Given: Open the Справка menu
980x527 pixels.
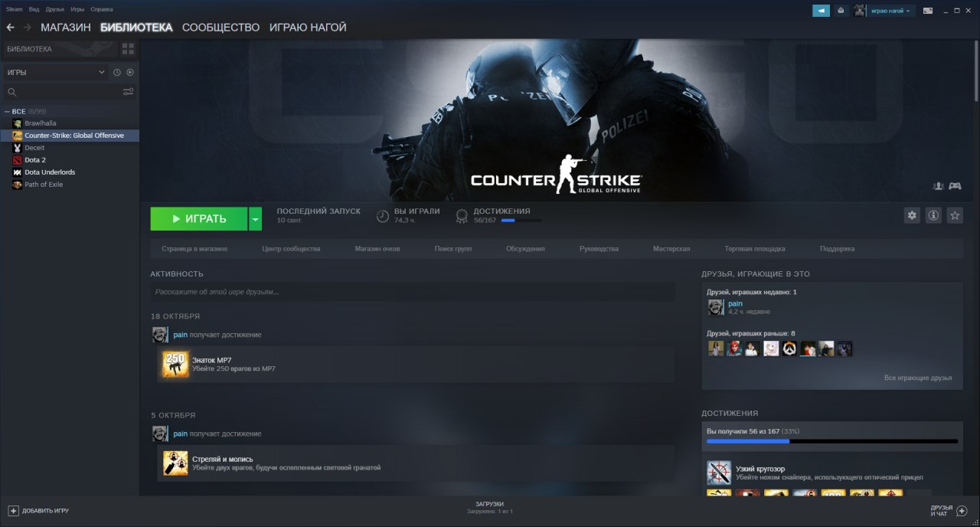Looking at the screenshot, I should pos(102,9).
